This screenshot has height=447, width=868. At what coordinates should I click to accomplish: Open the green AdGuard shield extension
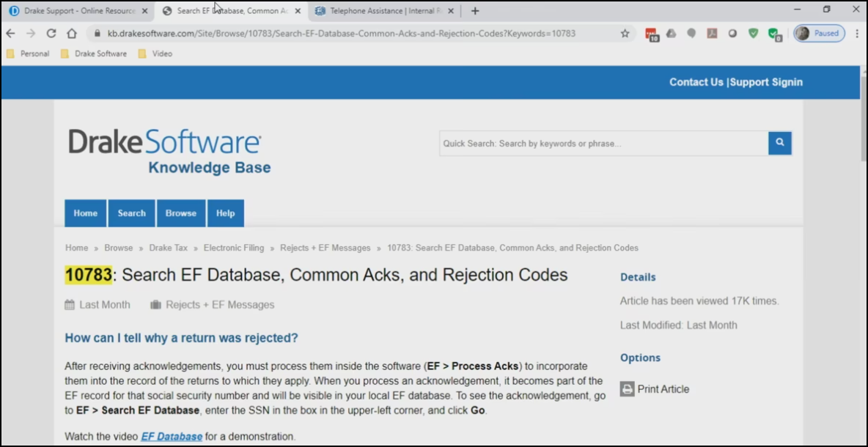(x=753, y=33)
